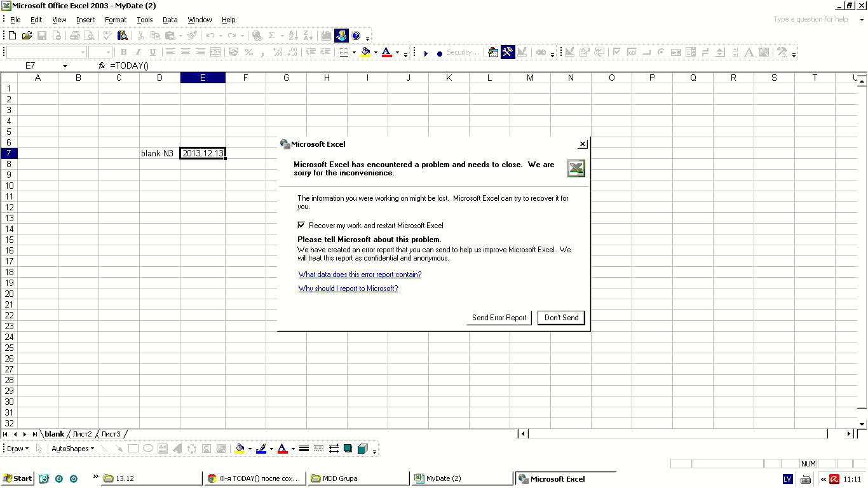The height and width of the screenshot is (488, 868).
Task: Click the AutoSum sigma icon
Action: tap(272, 36)
